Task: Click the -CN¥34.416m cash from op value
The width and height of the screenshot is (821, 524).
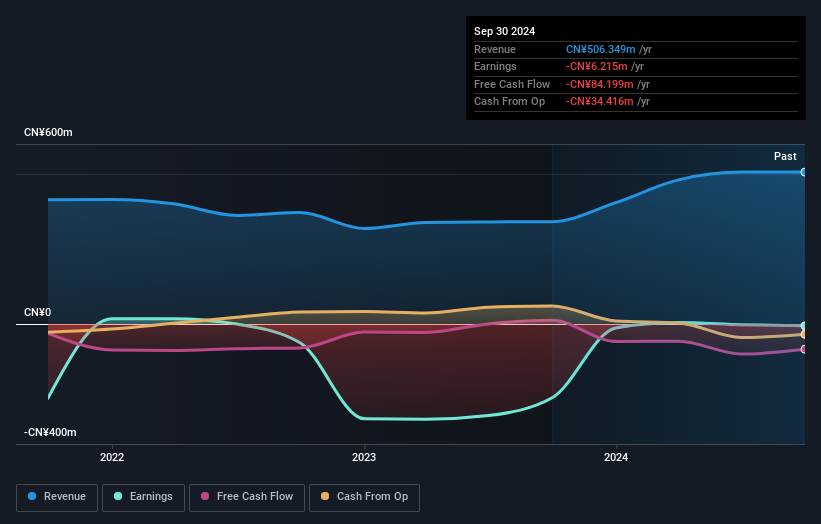Action: point(600,102)
